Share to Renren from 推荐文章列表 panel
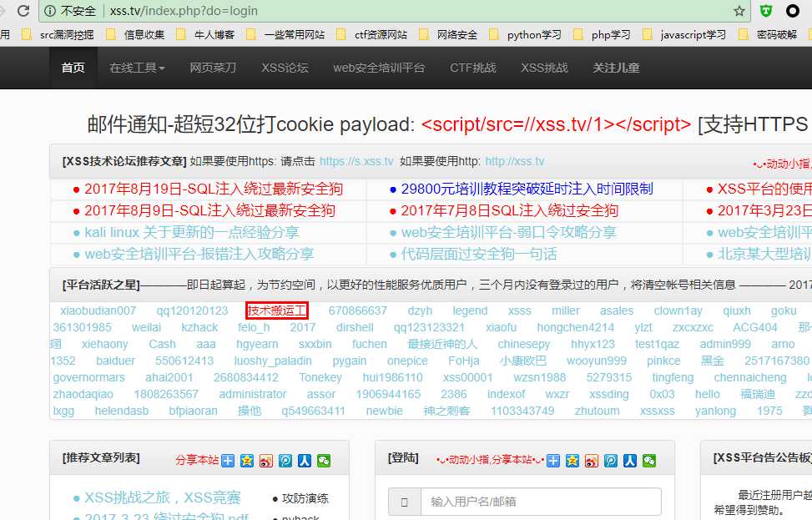The height and width of the screenshot is (520, 812). pyautogui.click(x=305, y=461)
